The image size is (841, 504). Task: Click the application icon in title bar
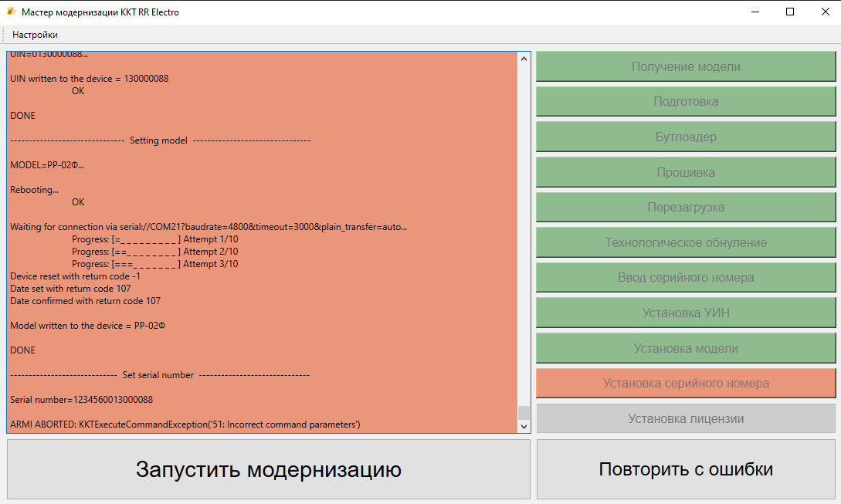pos(12,12)
